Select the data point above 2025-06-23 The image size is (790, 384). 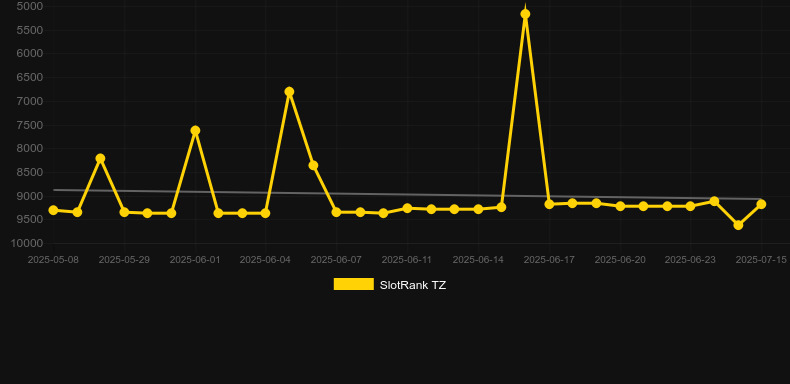coord(690,206)
